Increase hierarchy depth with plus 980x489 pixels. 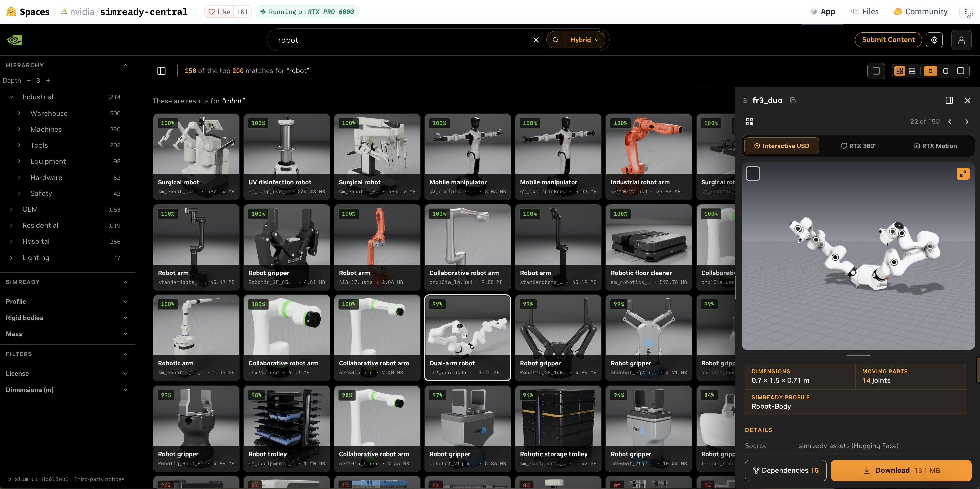tap(48, 81)
